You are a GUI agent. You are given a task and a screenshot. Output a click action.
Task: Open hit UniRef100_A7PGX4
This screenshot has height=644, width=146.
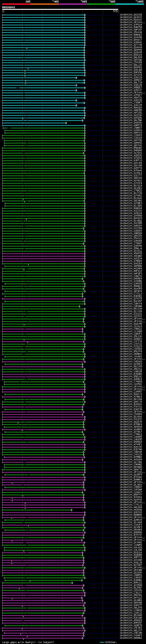pos(131,25)
